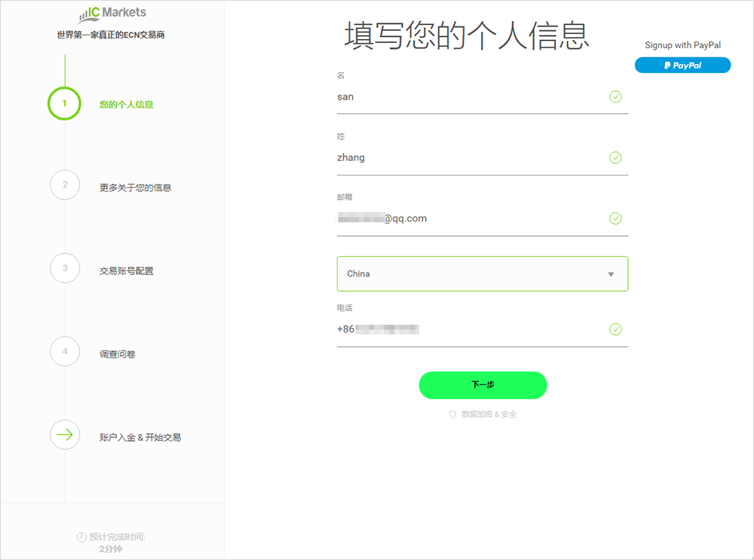Click the first name field containing san
Viewport: 754px width, 560px height.
click(x=483, y=97)
